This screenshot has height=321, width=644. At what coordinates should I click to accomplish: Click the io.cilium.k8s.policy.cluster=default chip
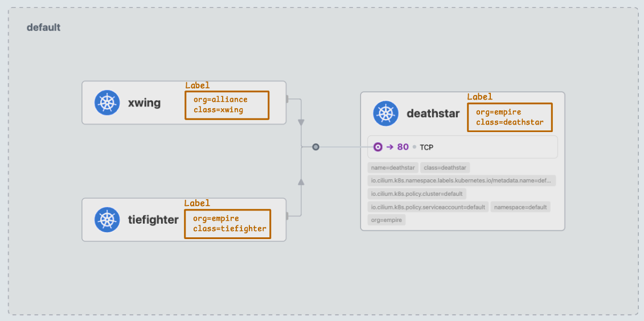(x=417, y=194)
